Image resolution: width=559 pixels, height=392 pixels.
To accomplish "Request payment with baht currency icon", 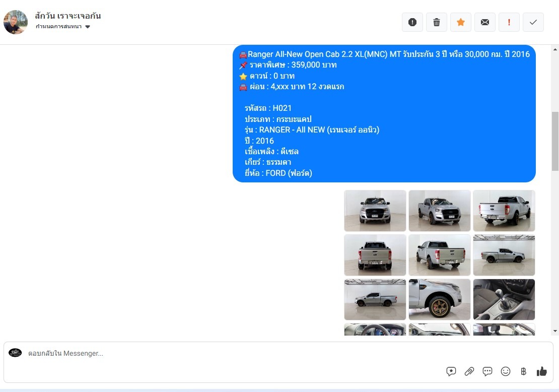I will click(x=523, y=371).
